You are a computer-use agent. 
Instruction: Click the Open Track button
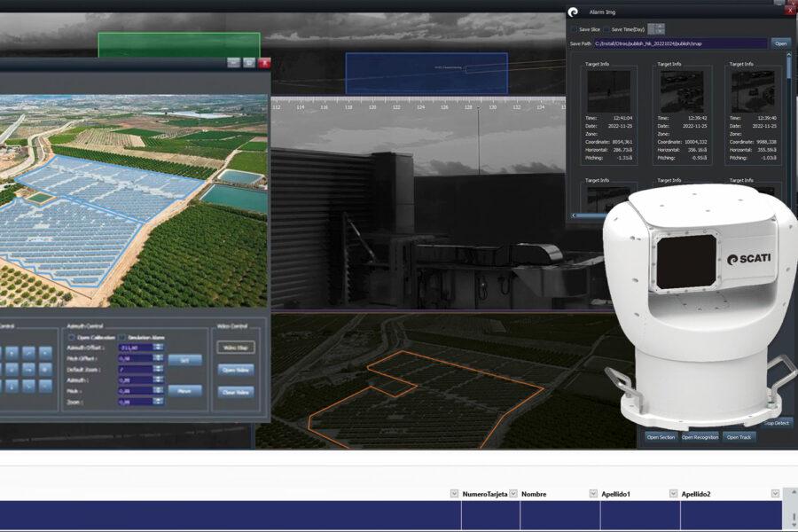point(739,437)
